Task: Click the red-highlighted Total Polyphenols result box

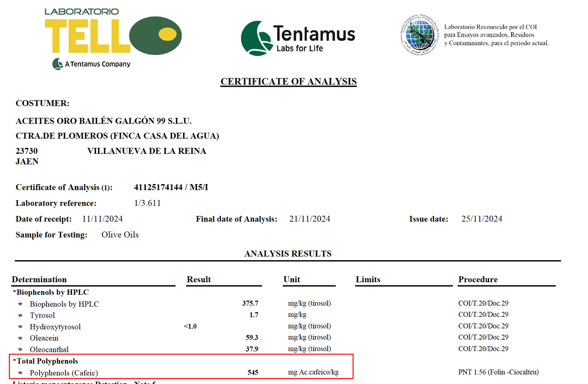Action: [182, 366]
